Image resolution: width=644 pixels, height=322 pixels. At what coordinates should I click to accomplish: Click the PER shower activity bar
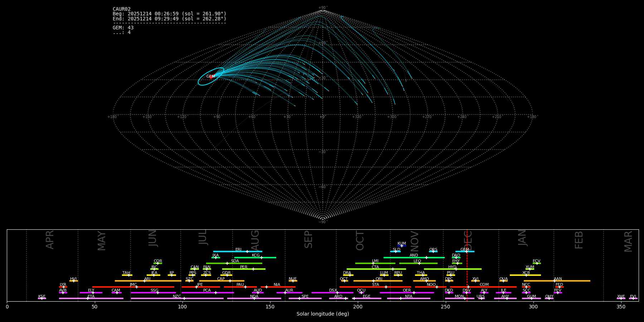click(x=244, y=269)
